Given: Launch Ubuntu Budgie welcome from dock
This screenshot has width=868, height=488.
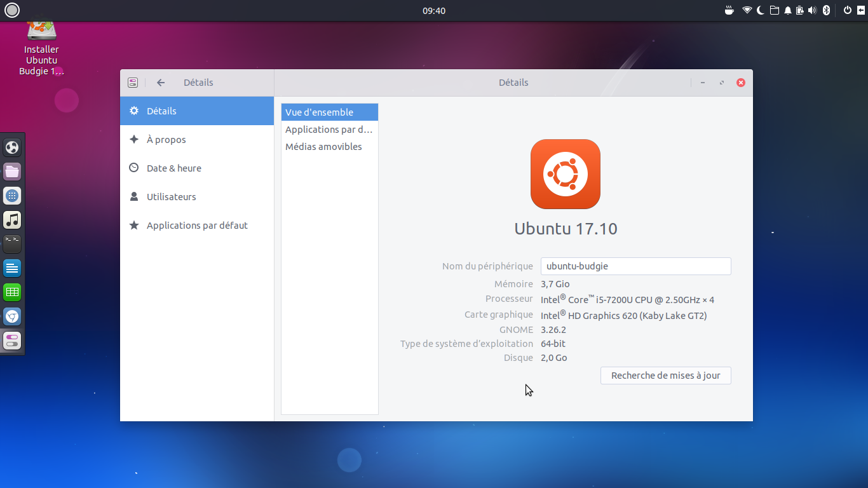Looking at the screenshot, I should point(12,147).
